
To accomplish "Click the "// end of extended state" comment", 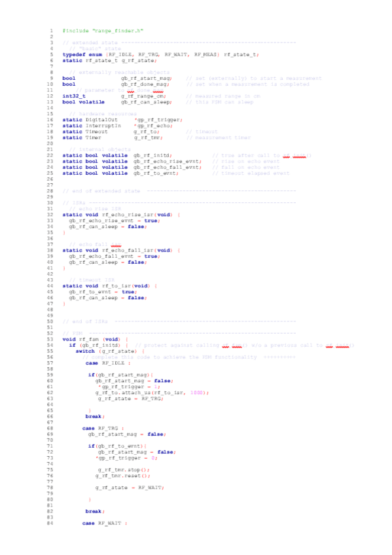I will [x=101, y=191].
